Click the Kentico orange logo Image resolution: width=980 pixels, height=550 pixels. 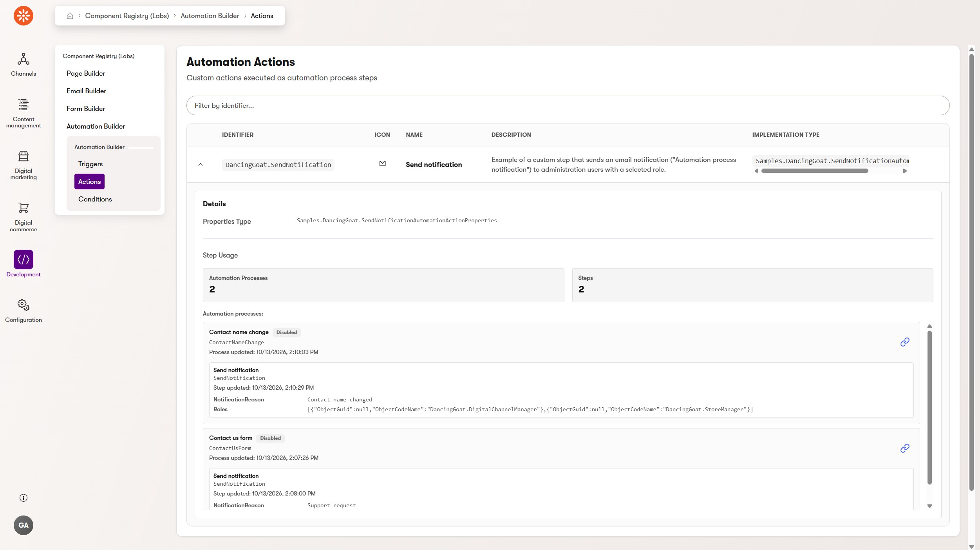(x=24, y=16)
